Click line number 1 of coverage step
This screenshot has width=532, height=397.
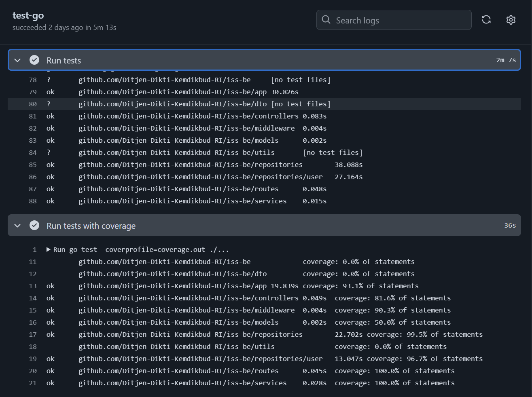(x=34, y=249)
